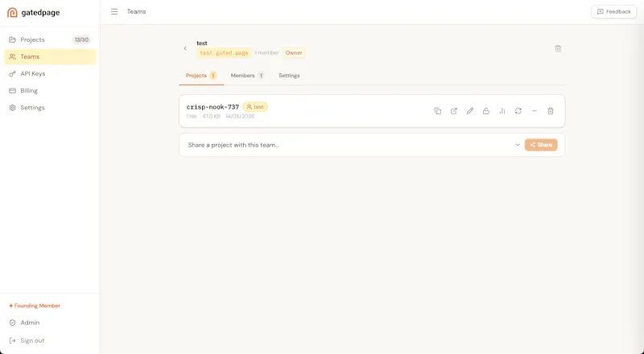
Task: Go back with the left chevron
Action: [x=185, y=48]
